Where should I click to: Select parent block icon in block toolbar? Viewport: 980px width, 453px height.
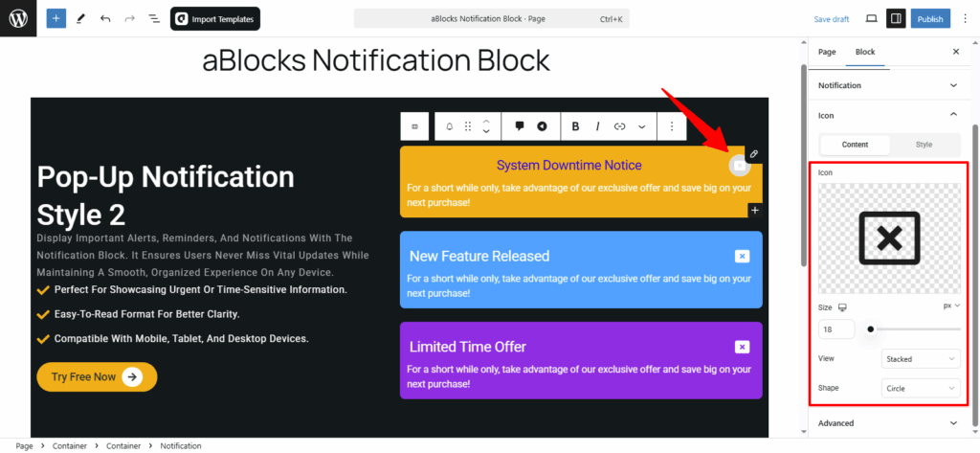pyautogui.click(x=414, y=126)
